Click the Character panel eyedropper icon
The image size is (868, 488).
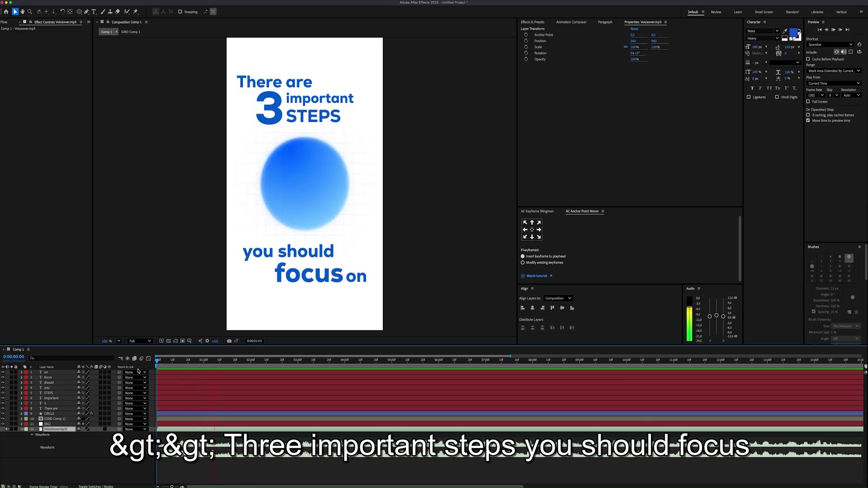pos(785,31)
